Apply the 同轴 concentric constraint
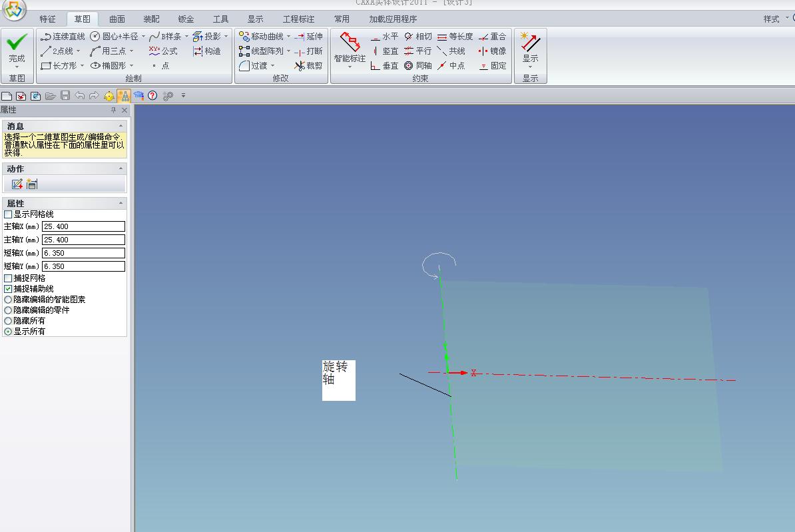 (x=418, y=66)
